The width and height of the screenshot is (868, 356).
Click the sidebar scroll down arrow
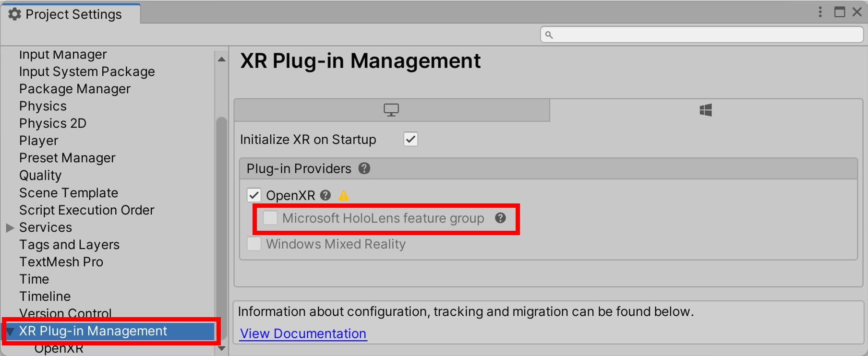221,349
